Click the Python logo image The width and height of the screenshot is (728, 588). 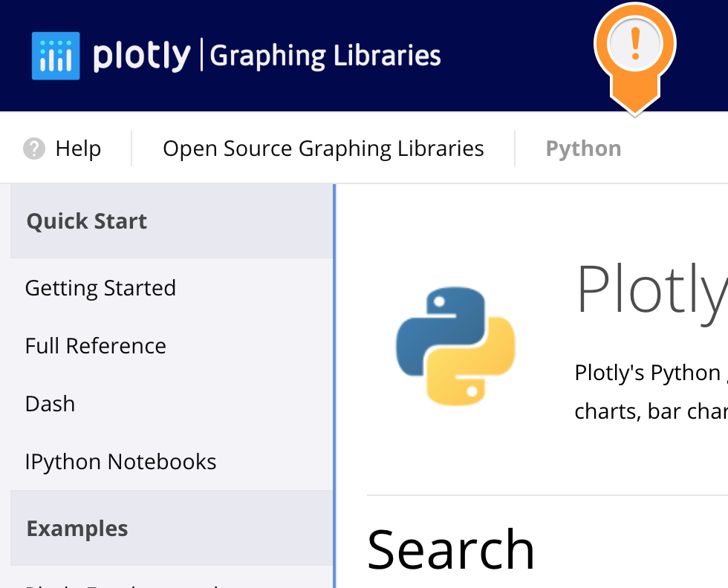pos(455,346)
